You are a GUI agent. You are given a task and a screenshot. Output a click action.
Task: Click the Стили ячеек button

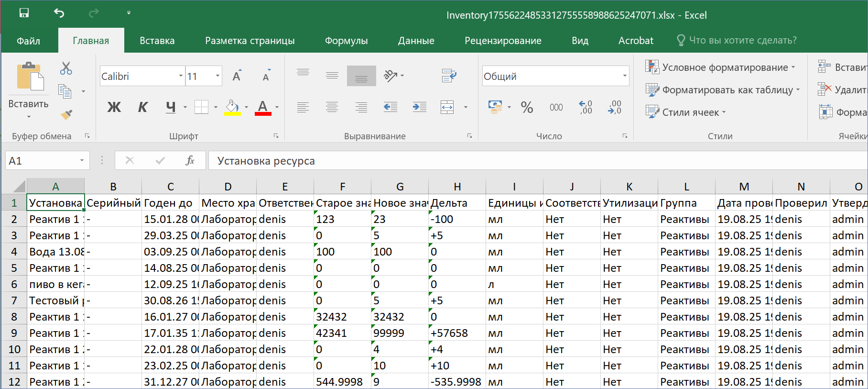686,112
